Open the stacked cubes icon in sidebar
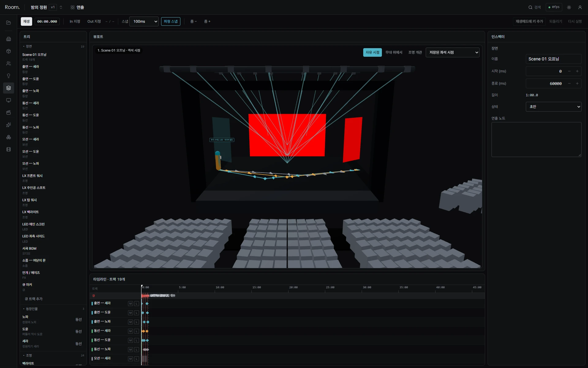 (9, 137)
